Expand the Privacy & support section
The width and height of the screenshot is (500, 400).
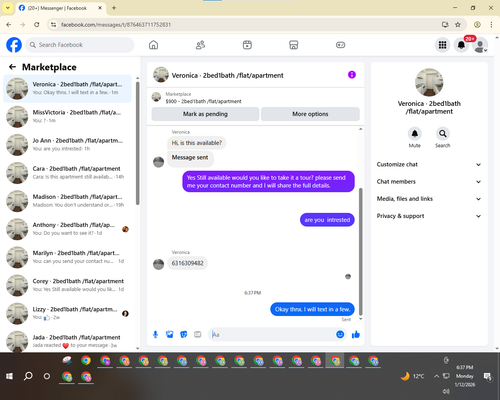[x=429, y=216]
